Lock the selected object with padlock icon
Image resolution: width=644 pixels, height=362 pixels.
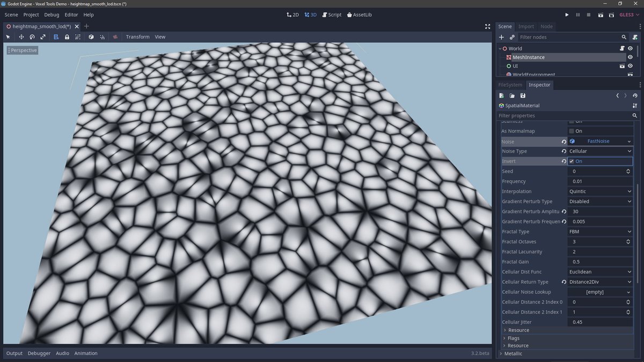tap(67, 37)
